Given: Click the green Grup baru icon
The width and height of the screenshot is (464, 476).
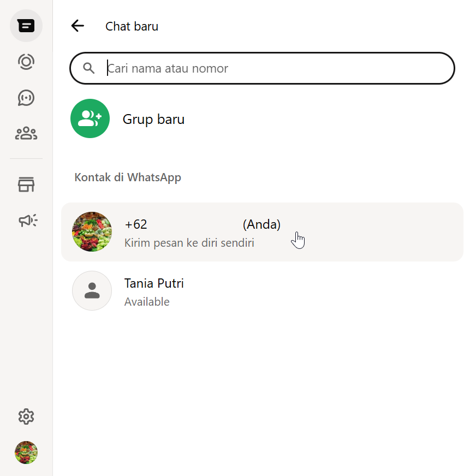Looking at the screenshot, I should coord(90,118).
